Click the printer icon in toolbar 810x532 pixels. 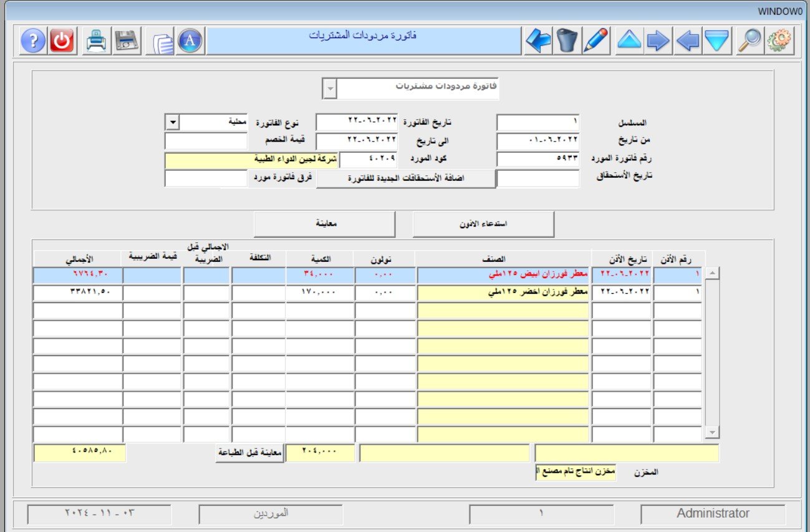[97, 41]
